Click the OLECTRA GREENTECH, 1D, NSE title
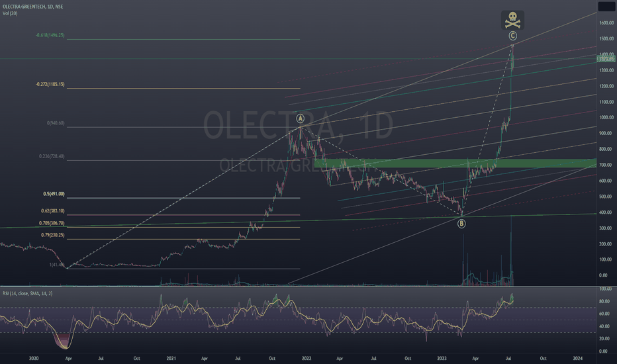This screenshot has height=364, width=617. pyautogui.click(x=32, y=7)
